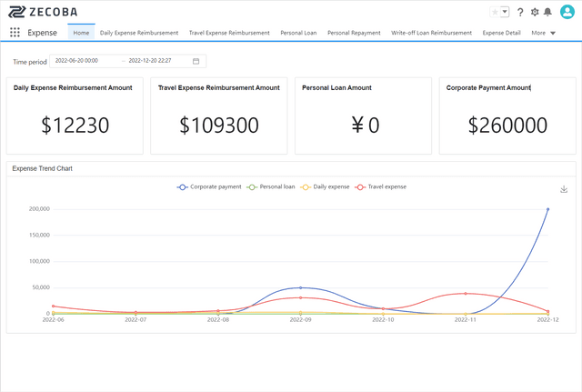Download the expense trend chart
The width and height of the screenshot is (582, 392).
564,189
